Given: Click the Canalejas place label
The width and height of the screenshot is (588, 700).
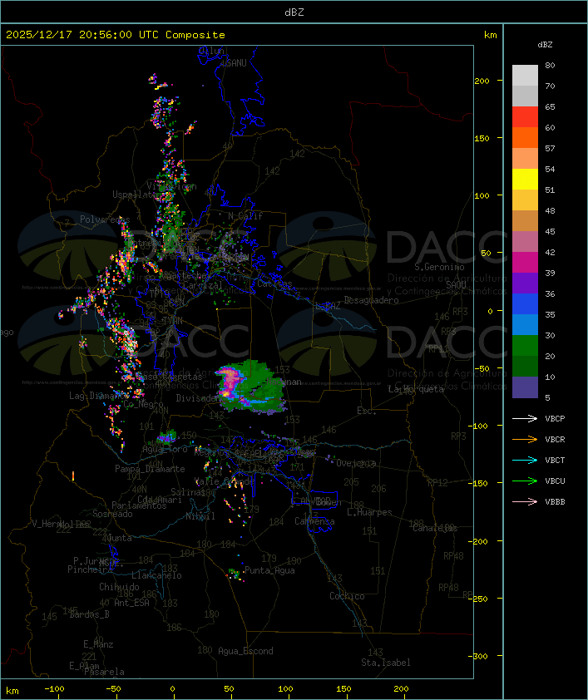Looking at the screenshot, I should click(435, 528).
